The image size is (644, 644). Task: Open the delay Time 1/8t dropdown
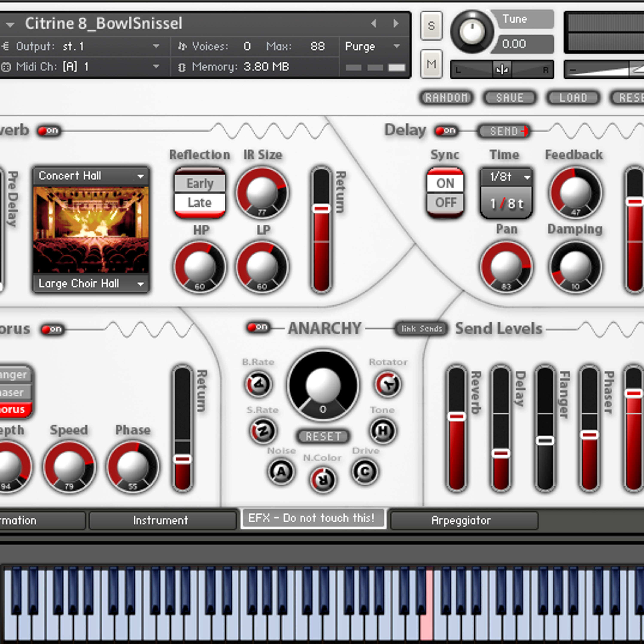coord(506,177)
